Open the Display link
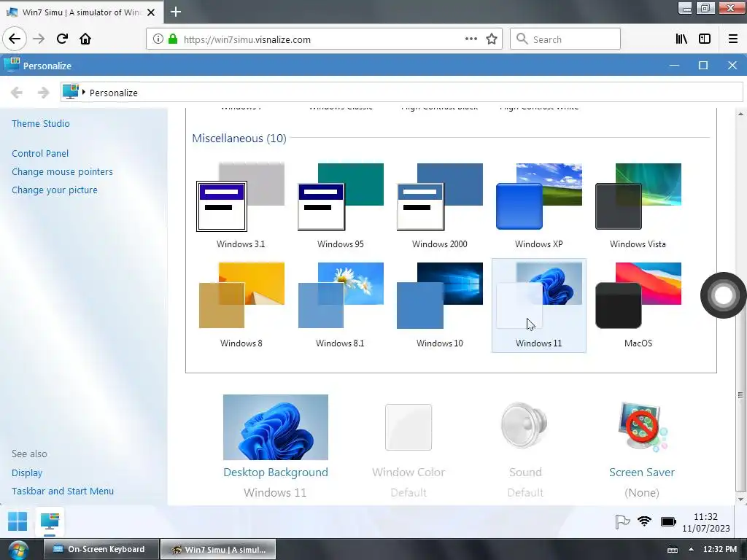Image resolution: width=747 pixels, height=560 pixels. tap(27, 472)
